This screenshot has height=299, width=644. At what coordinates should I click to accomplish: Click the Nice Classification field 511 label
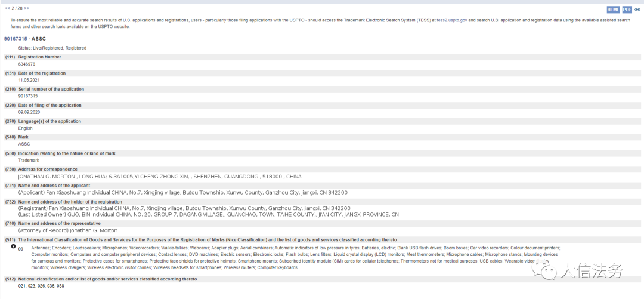coord(208,240)
